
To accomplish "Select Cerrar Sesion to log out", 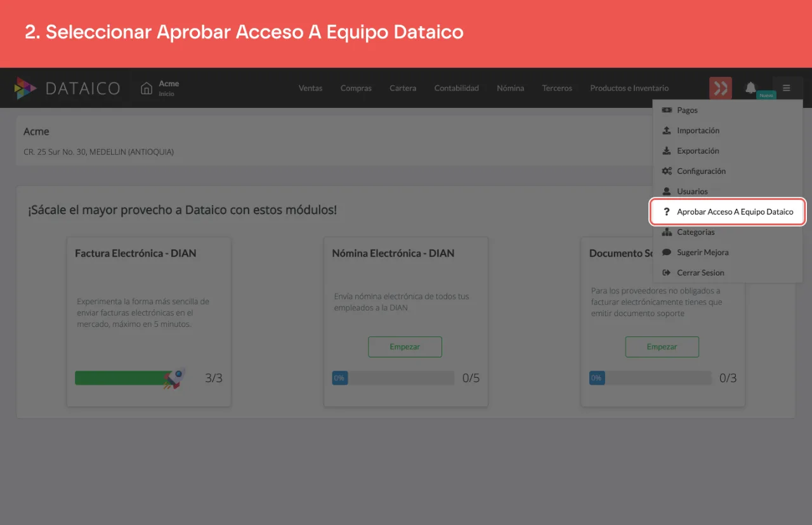I will coord(728,272).
